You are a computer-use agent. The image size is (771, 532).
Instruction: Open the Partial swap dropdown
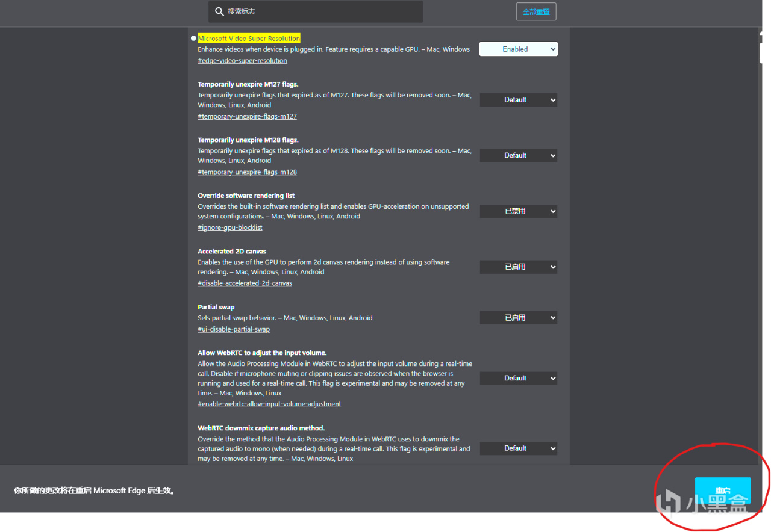[x=519, y=318]
